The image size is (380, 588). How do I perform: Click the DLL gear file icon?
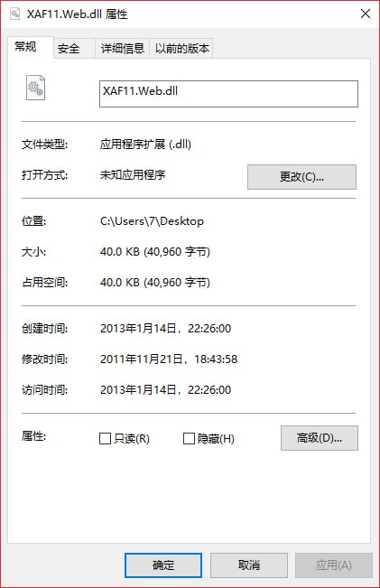35,88
